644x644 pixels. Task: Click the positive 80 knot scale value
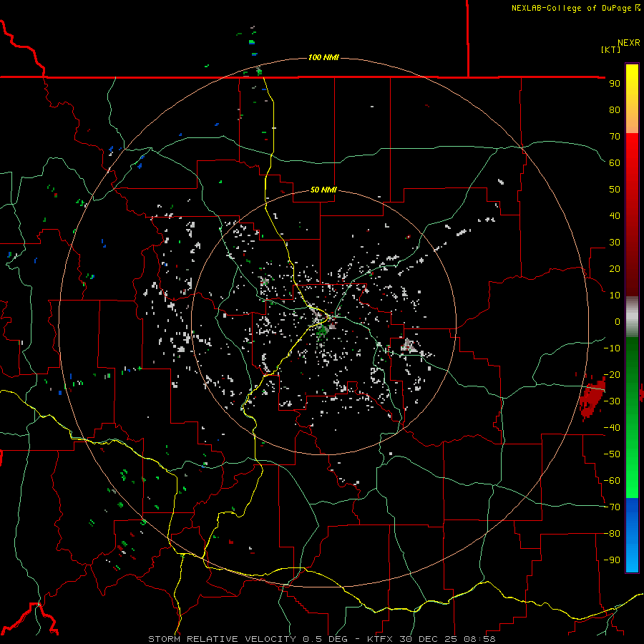(x=615, y=110)
